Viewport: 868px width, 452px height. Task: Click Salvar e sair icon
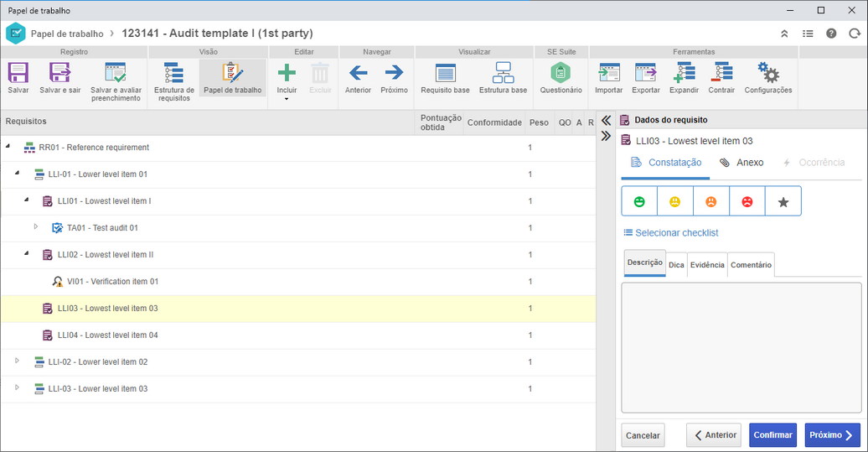tap(59, 73)
